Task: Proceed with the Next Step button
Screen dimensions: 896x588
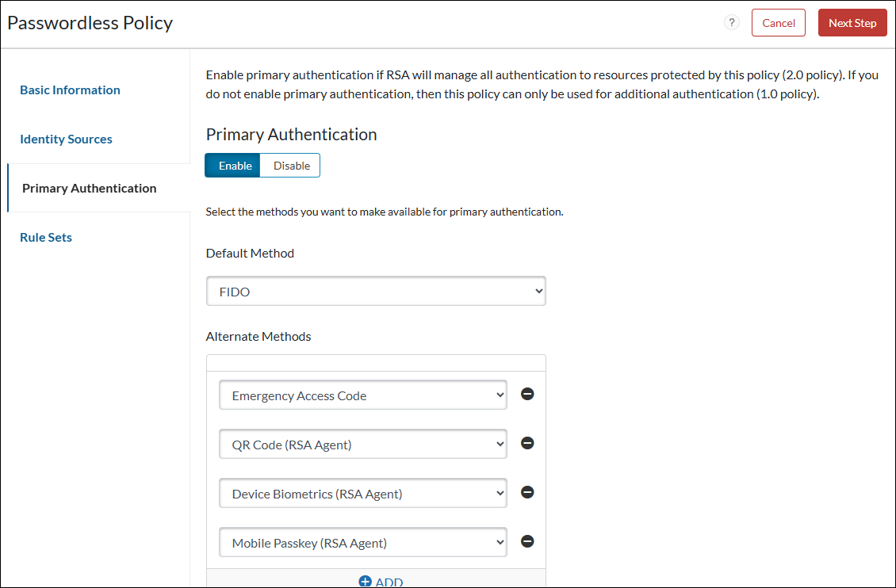Action: coord(852,23)
